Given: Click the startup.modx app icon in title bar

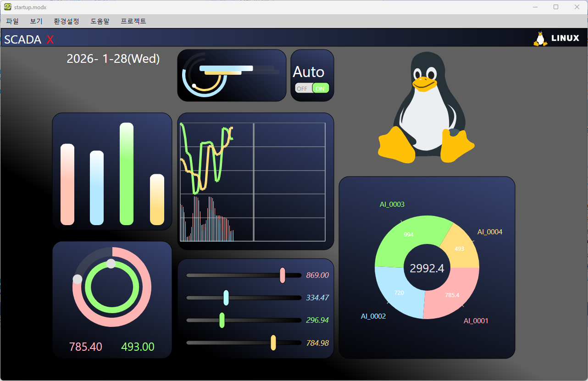Looking at the screenshot, I should pyautogui.click(x=8, y=7).
